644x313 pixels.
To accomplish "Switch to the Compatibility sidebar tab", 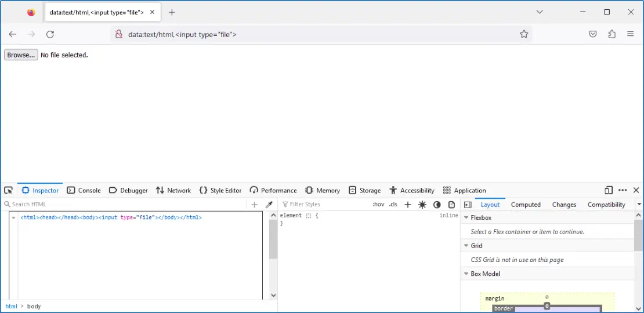I will tap(606, 204).
